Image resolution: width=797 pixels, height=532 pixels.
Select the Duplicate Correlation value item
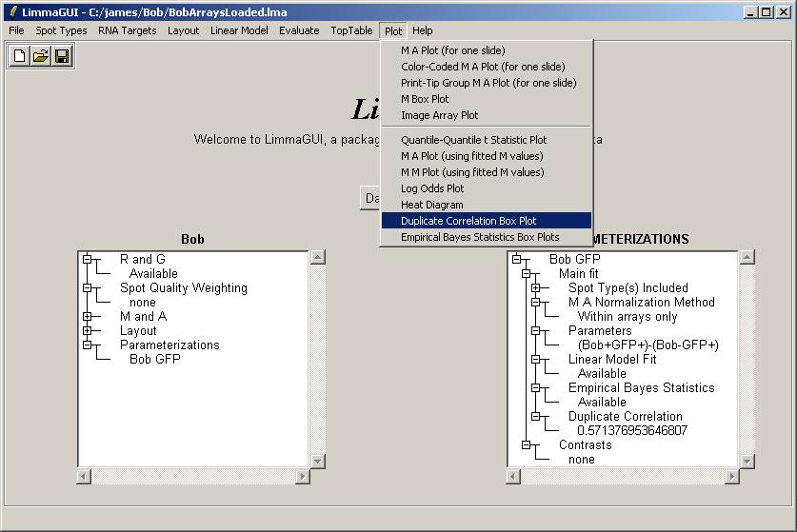coord(631,430)
